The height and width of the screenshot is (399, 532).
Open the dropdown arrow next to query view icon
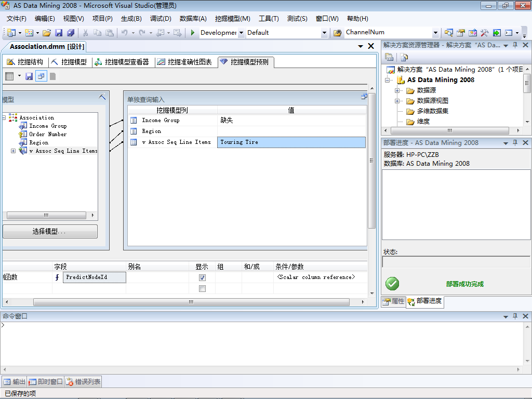(x=19, y=76)
